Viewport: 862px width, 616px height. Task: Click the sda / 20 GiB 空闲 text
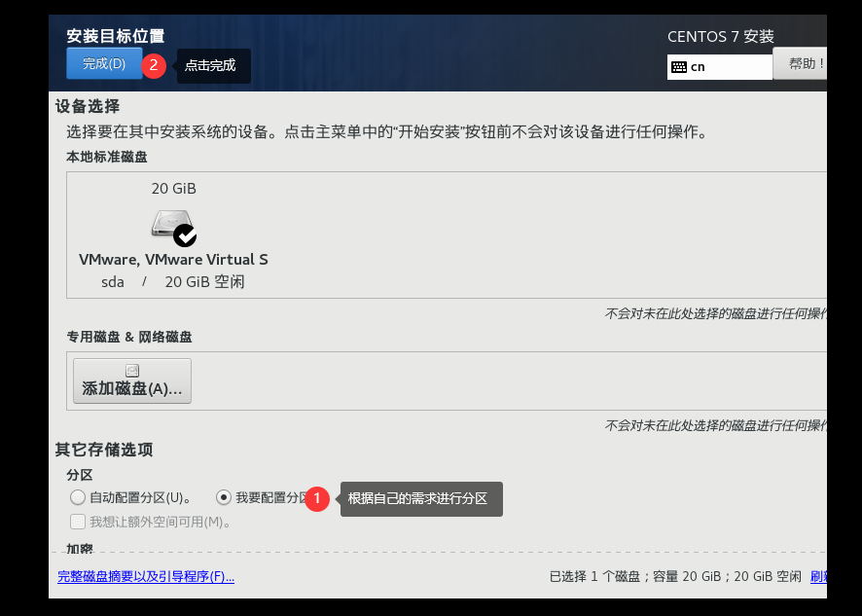[173, 282]
